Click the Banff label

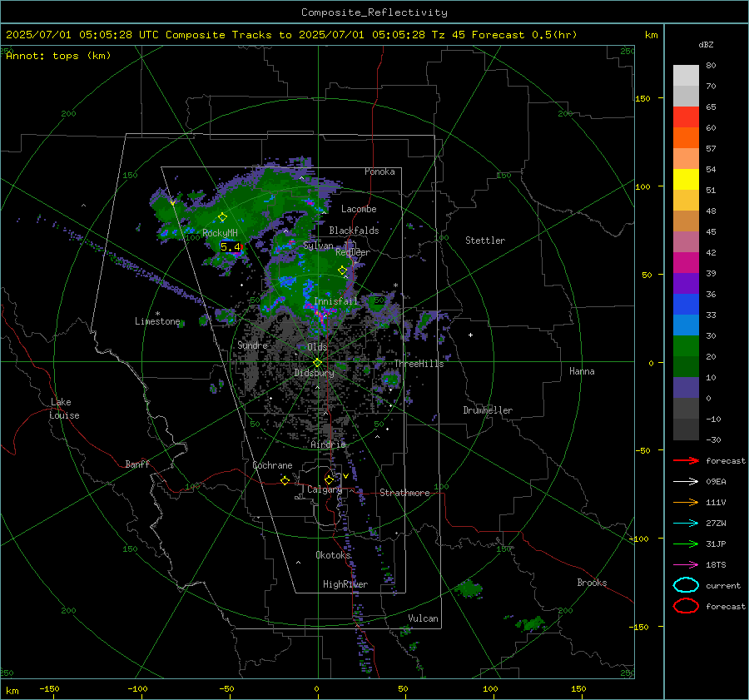(x=137, y=464)
